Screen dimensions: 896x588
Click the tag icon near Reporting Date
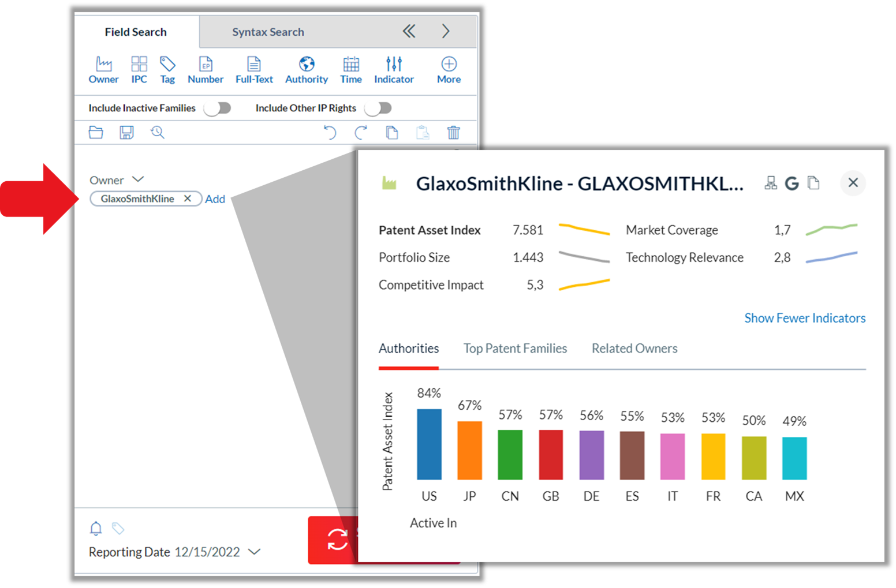pyautogui.click(x=118, y=528)
